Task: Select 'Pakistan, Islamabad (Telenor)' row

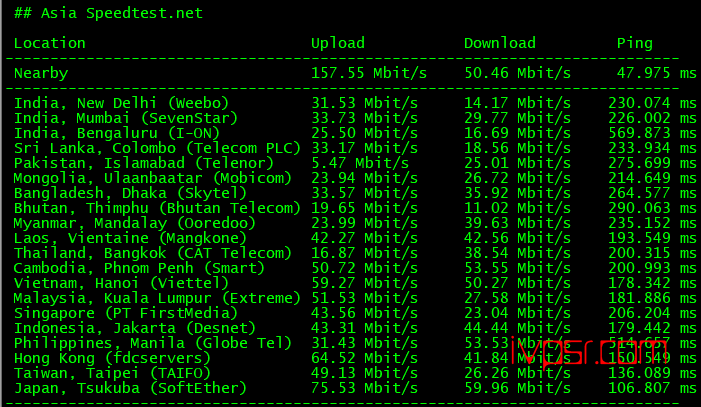Action: click(355, 163)
